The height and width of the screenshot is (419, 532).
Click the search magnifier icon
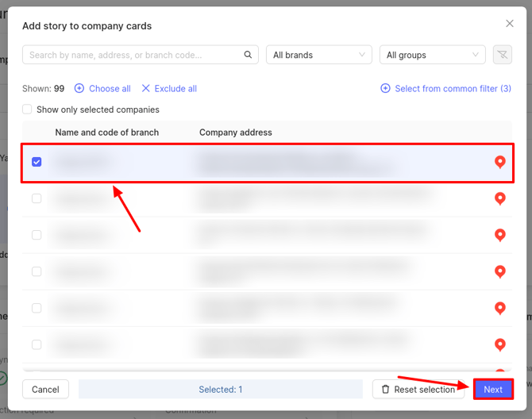click(x=248, y=55)
